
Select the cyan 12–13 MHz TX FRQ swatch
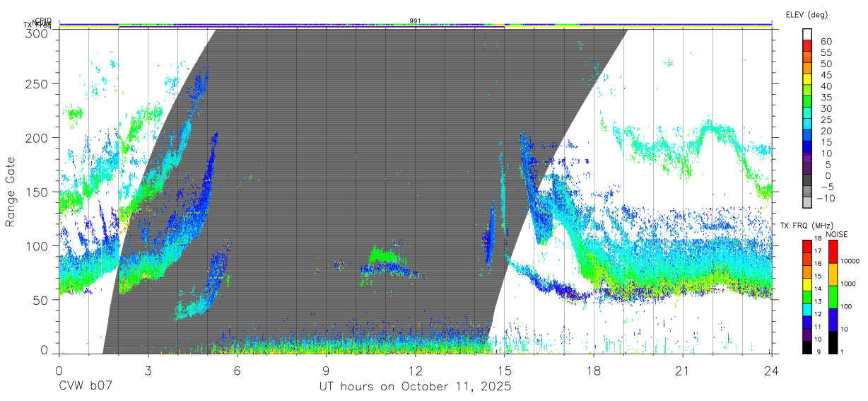pos(807,308)
